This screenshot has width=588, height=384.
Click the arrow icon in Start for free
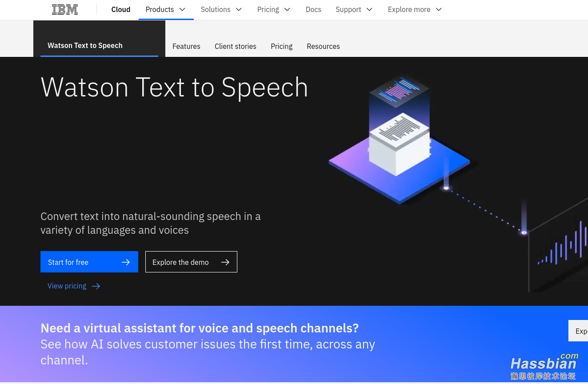tap(126, 262)
